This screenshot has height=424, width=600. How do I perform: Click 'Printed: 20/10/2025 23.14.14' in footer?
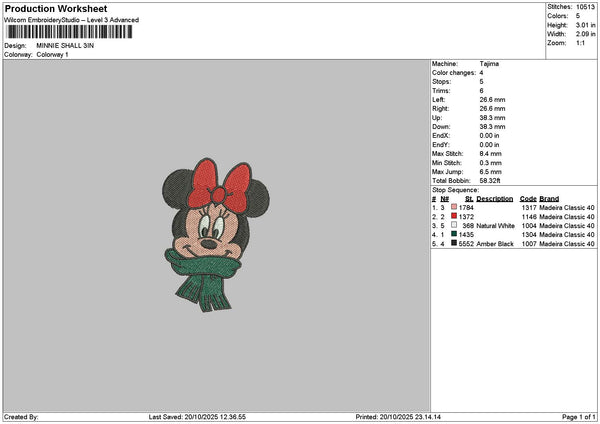click(398, 417)
